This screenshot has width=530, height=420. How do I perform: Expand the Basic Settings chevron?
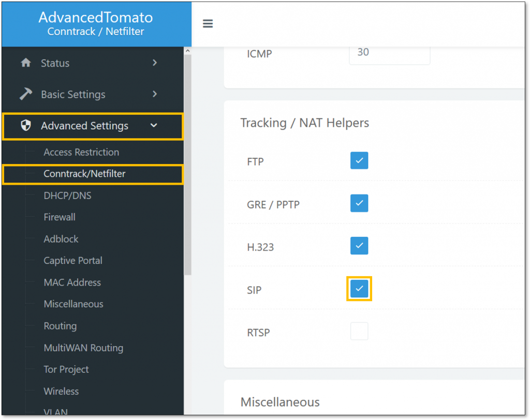tap(155, 94)
